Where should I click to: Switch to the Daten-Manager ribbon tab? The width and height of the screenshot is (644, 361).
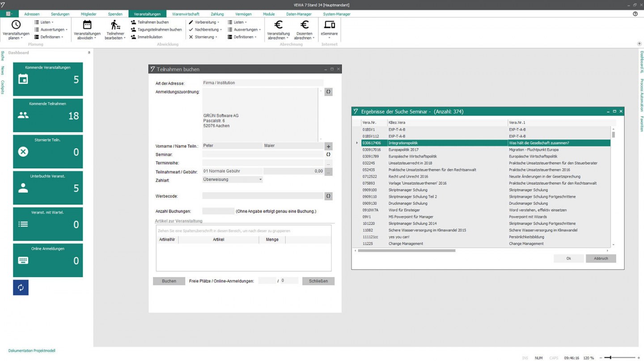coord(299,14)
